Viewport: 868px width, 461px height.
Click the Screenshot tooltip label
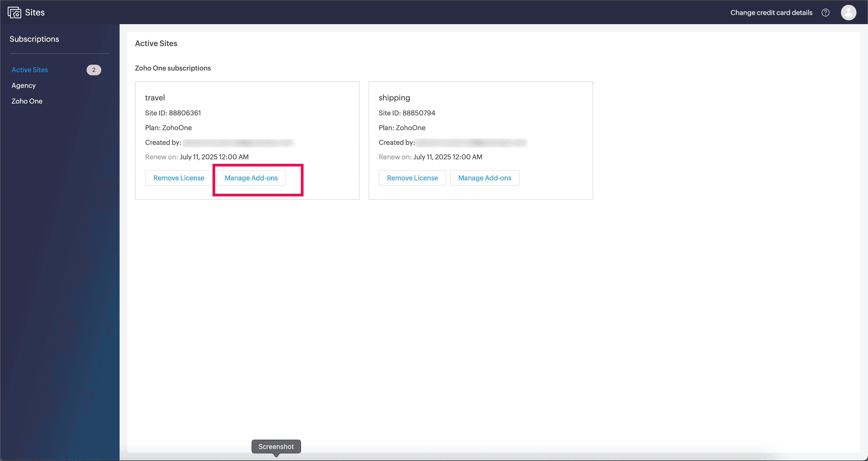pos(276,447)
